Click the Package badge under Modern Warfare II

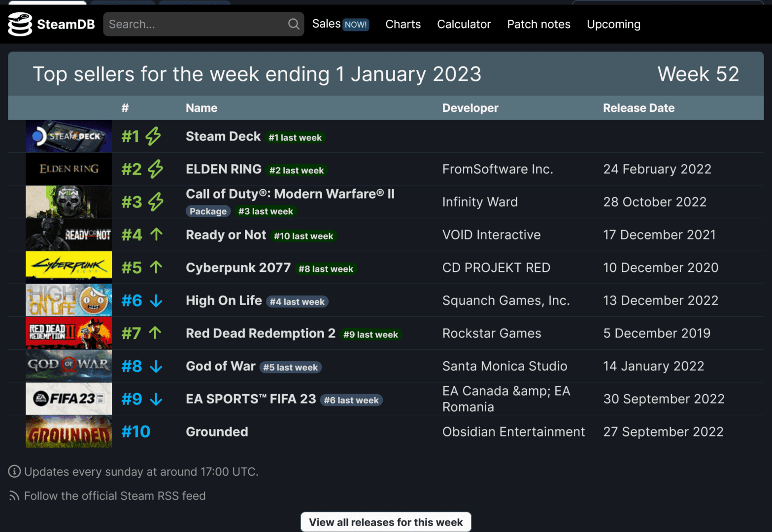click(x=208, y=211)
